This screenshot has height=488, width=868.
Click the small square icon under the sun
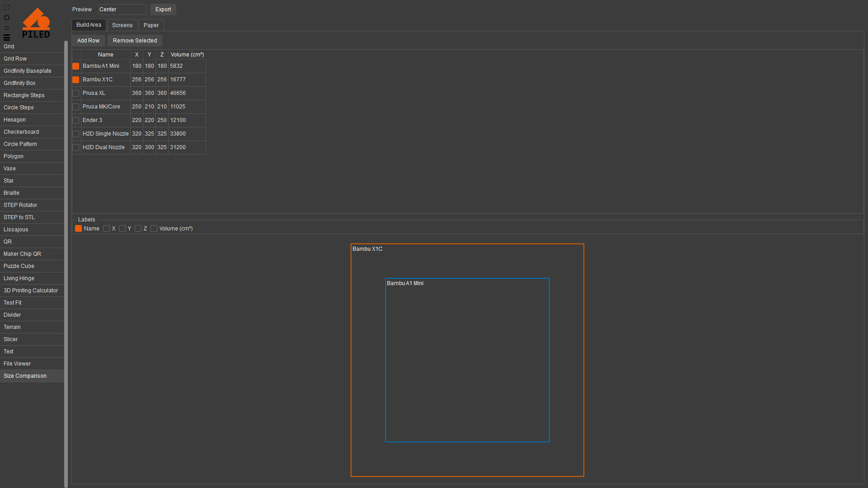coord(7,28)
